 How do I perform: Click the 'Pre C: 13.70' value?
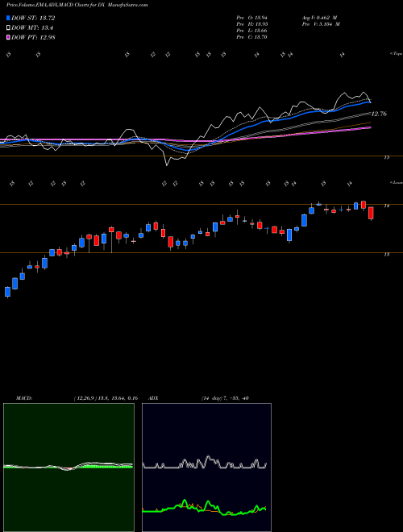click(252, 37)
